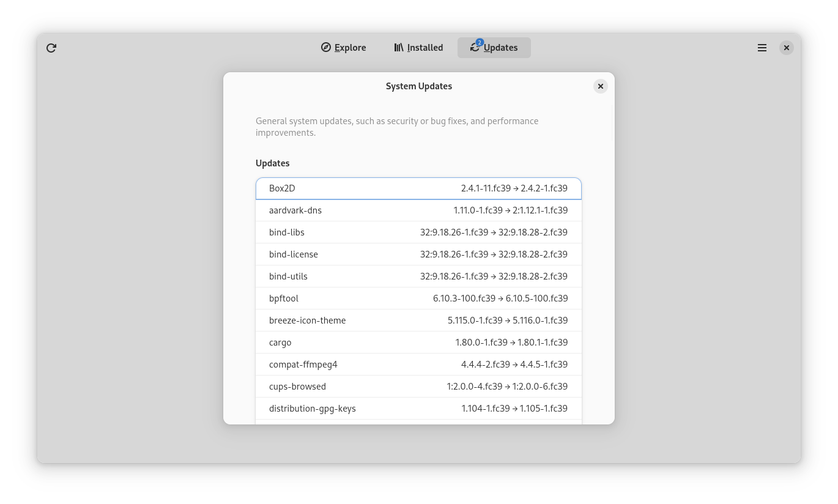Select the Box2D update row

click(x=418, y=188)
